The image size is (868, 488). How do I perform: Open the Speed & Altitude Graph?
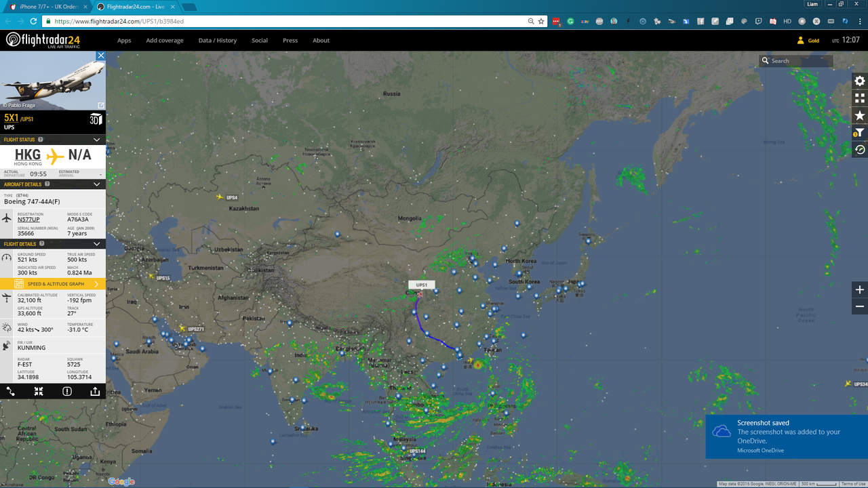click(x=53, y=284)
